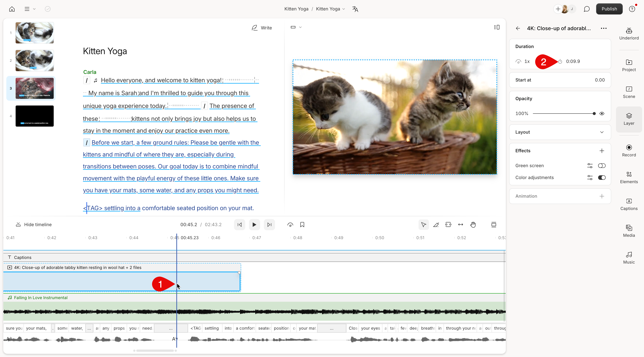Go to the home screen icon

(x=12, y=9)
